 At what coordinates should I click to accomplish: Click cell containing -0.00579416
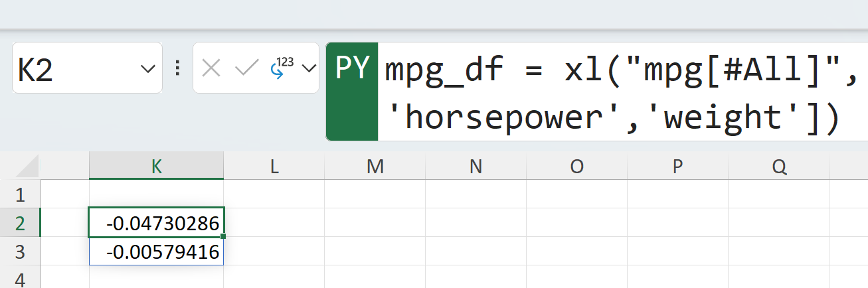pos(156,252)
